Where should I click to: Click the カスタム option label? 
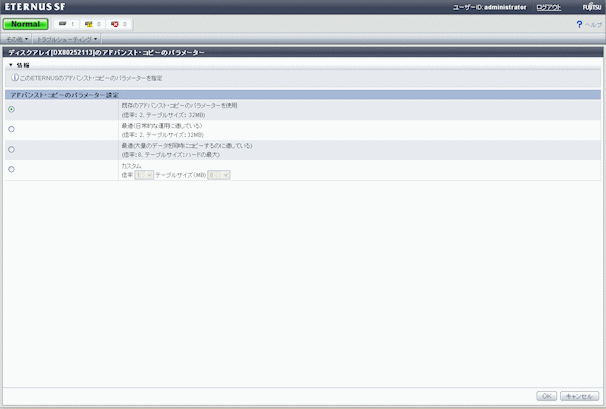[131, 166]
